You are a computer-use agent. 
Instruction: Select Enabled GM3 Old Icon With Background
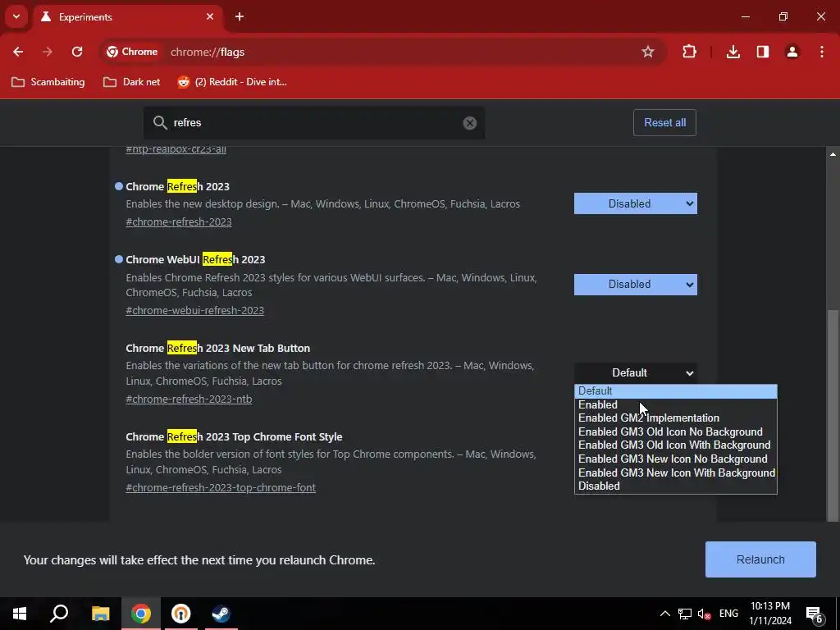click(676, 445)
